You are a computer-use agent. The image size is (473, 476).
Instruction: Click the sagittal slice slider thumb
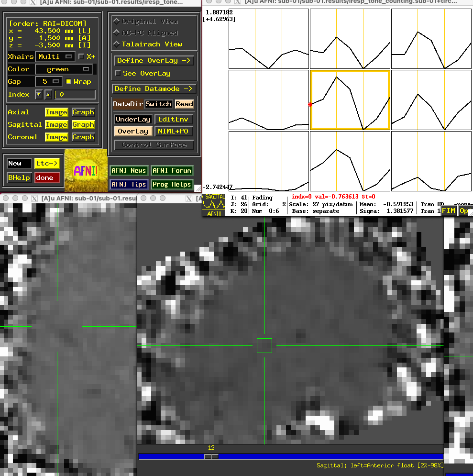[211, 456]
